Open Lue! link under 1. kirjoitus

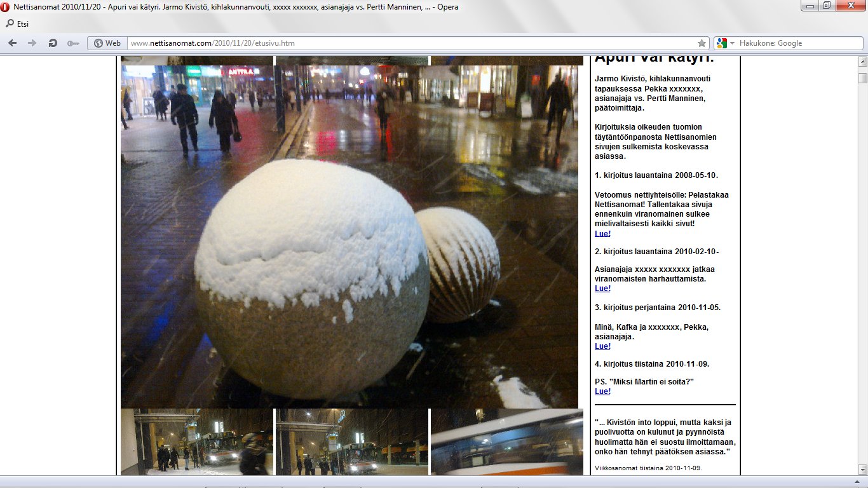pyautogui.click(x=602, y=234)
